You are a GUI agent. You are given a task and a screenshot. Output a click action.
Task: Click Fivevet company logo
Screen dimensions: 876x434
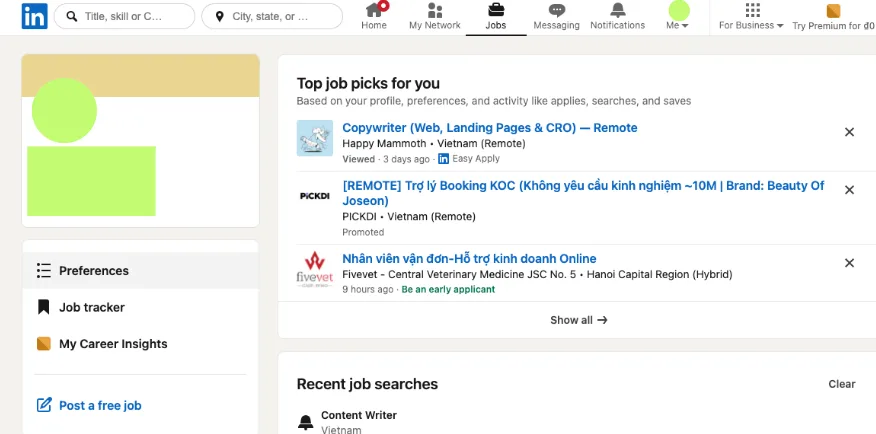(x=315, y=269)
